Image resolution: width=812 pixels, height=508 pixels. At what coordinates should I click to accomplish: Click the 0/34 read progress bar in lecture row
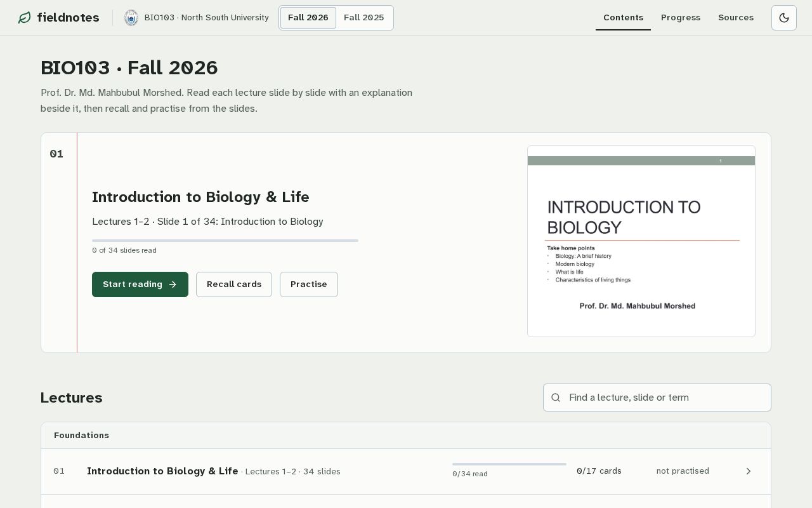tap(509, 464)
